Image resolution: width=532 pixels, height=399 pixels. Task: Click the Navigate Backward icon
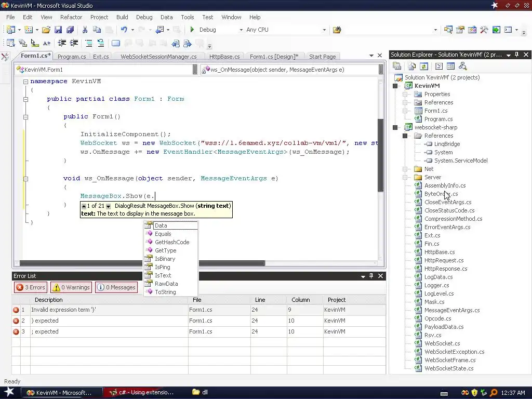160,30
